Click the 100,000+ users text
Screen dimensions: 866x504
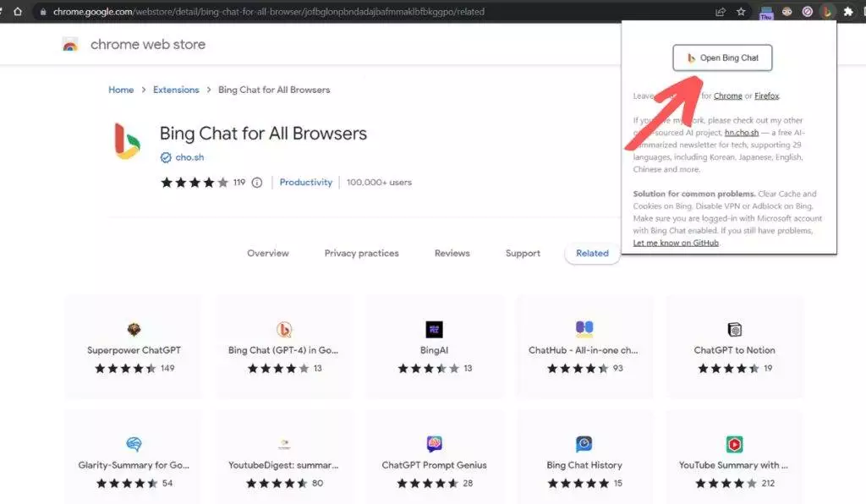point(379,182)
